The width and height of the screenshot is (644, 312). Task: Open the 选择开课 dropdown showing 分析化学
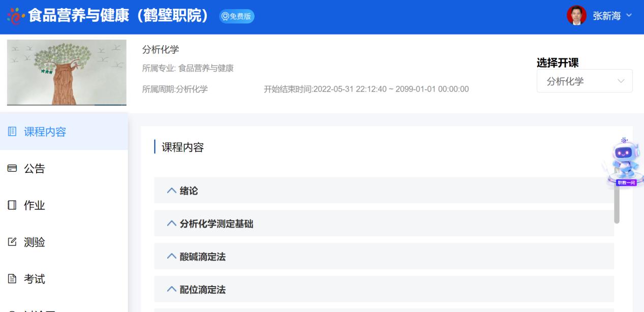coord(585,81)
